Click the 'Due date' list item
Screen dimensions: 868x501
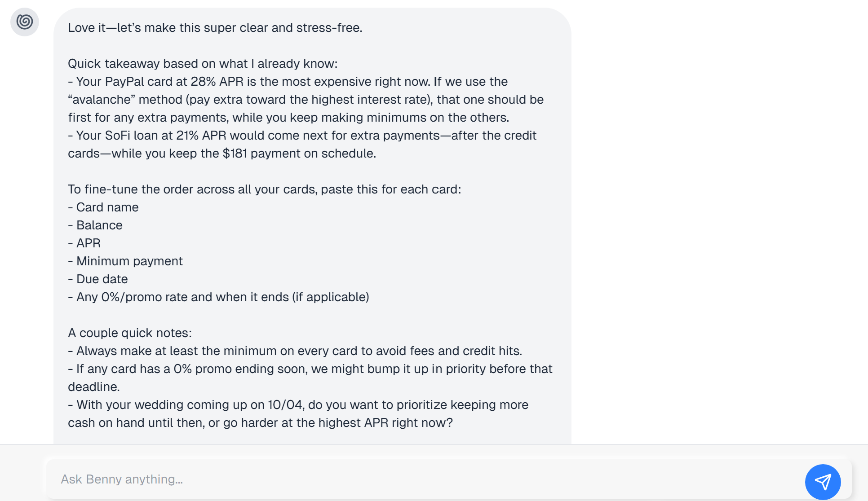click(98, 279)
